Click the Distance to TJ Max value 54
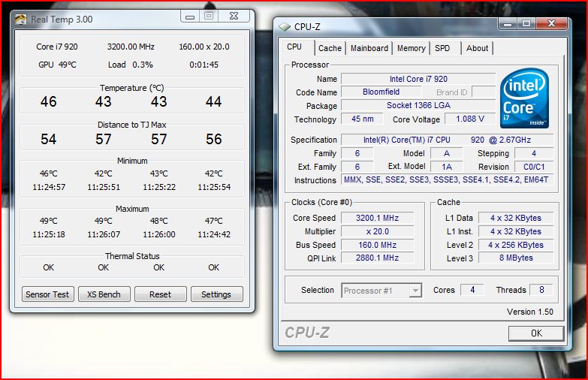 (x=49, y=139)
